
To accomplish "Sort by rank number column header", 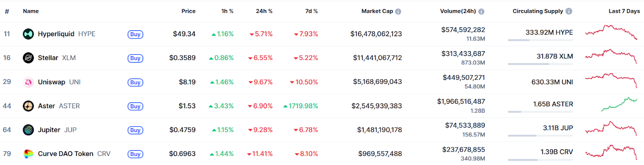I will tap(7, 11).
